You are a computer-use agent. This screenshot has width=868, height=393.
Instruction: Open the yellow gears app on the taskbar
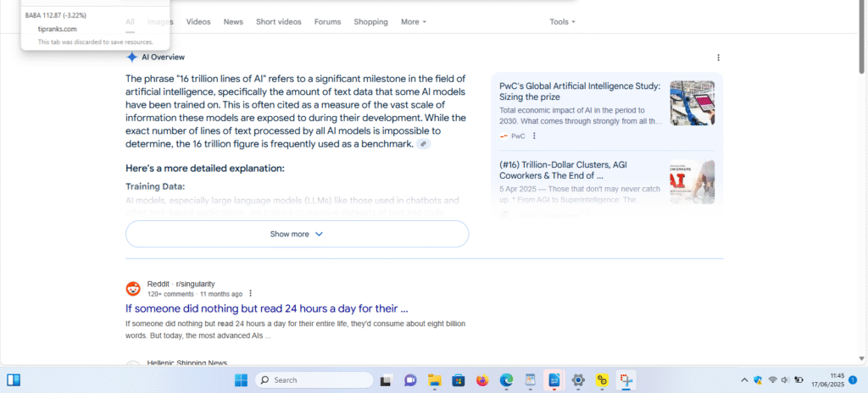(603, 380)
